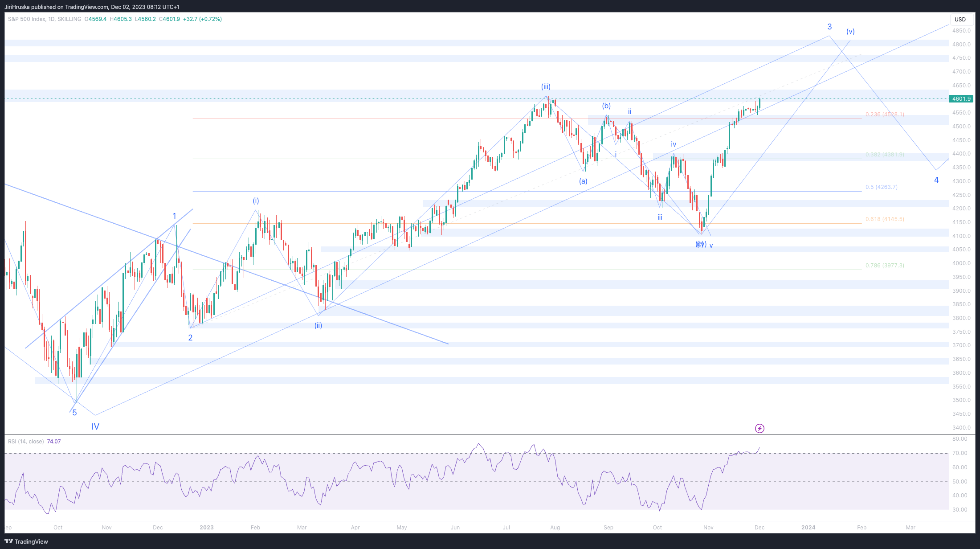Click the 0.786 (3977.3) Fibonacci label
This screenshot has height=549, width=980.
[x=885, y=266]
